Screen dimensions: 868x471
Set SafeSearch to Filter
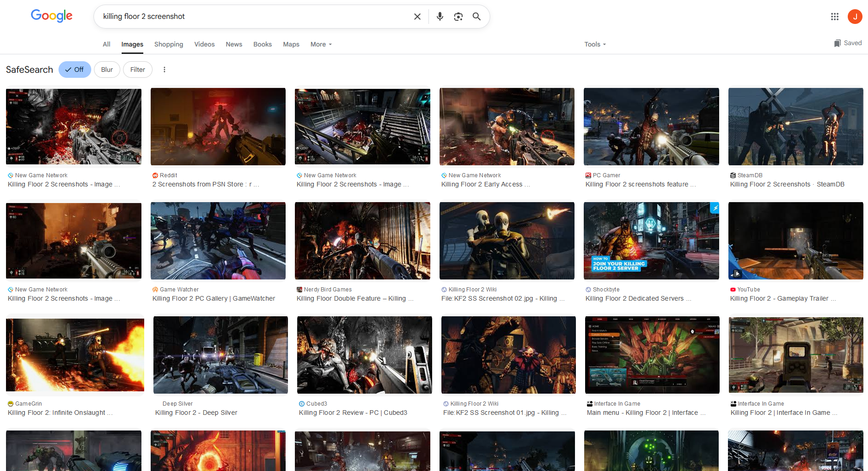138,70
